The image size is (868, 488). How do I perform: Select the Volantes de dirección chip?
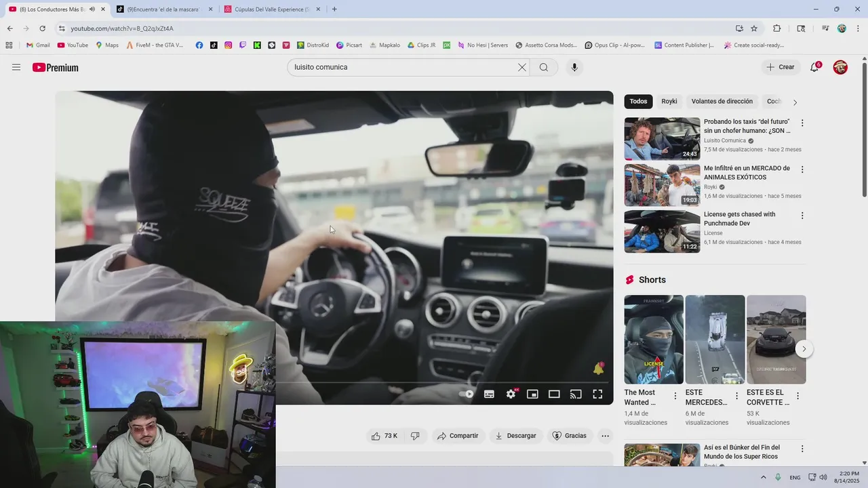point(722,102)
